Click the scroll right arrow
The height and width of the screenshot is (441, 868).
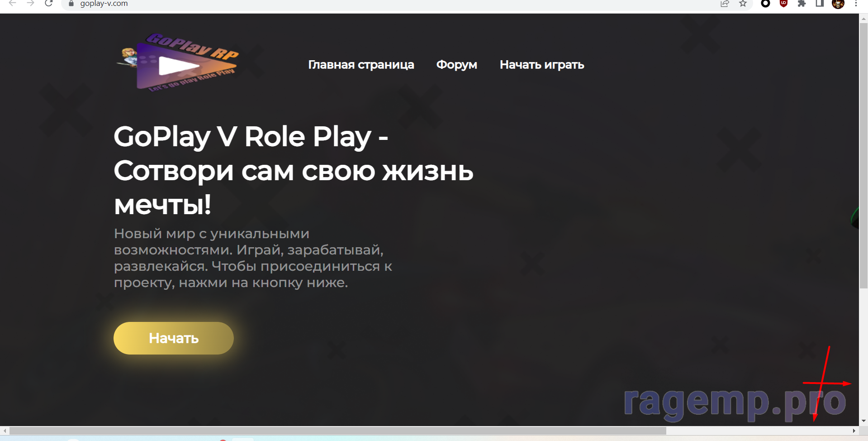pos(854,431)
